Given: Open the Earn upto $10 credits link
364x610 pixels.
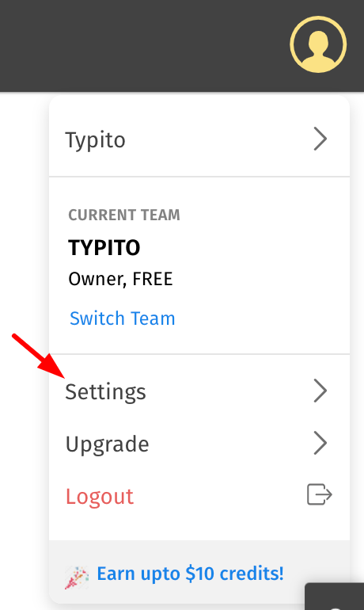Looking at the screenshot, I should [x=191, y=574].
